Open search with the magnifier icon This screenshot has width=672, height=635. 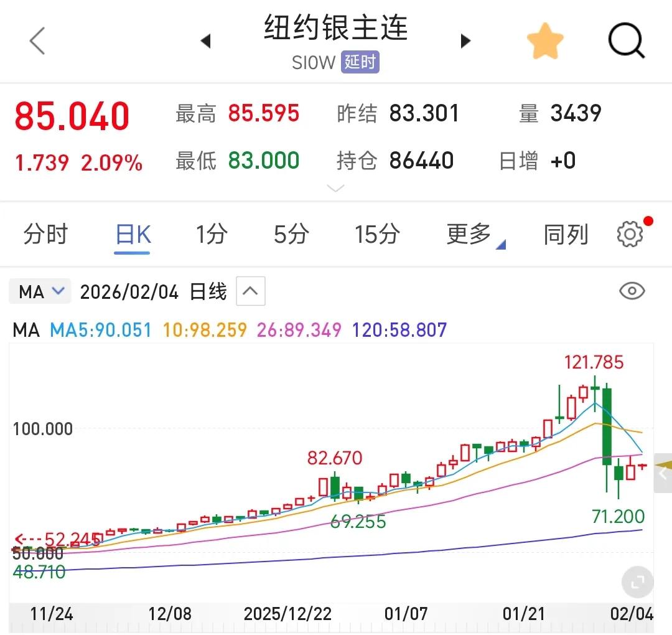point(627,39)
